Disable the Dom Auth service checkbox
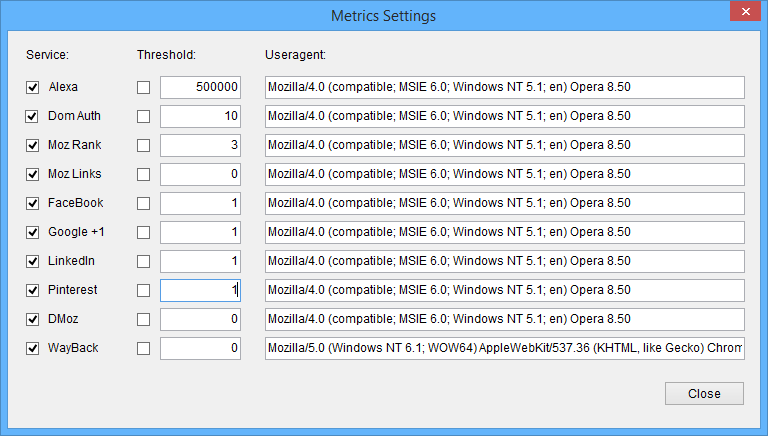 tap(33, 117)
